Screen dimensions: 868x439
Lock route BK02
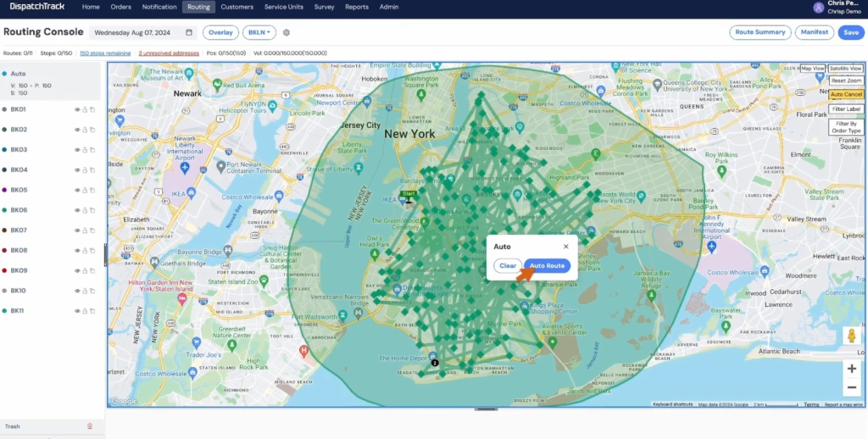pos(85,130)
